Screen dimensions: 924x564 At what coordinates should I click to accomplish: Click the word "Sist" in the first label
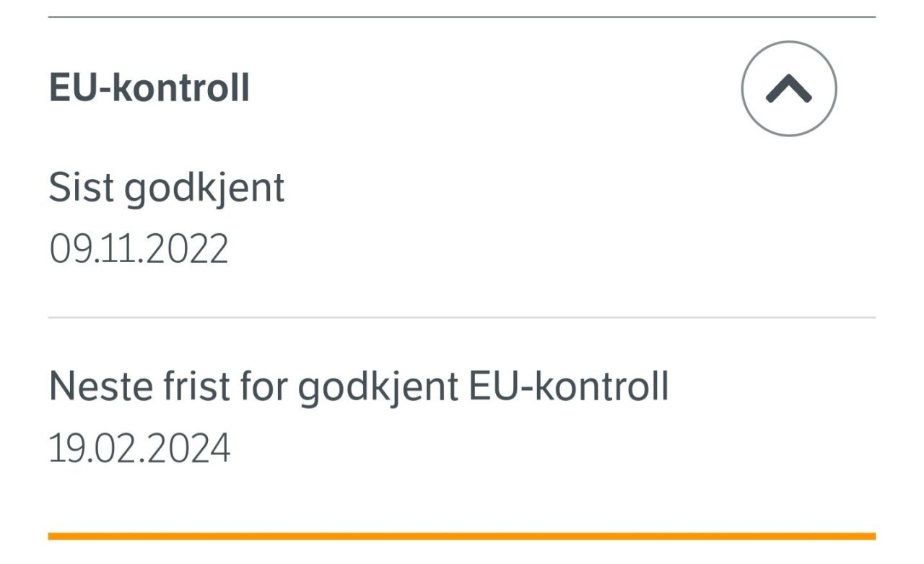pos(81,188)
